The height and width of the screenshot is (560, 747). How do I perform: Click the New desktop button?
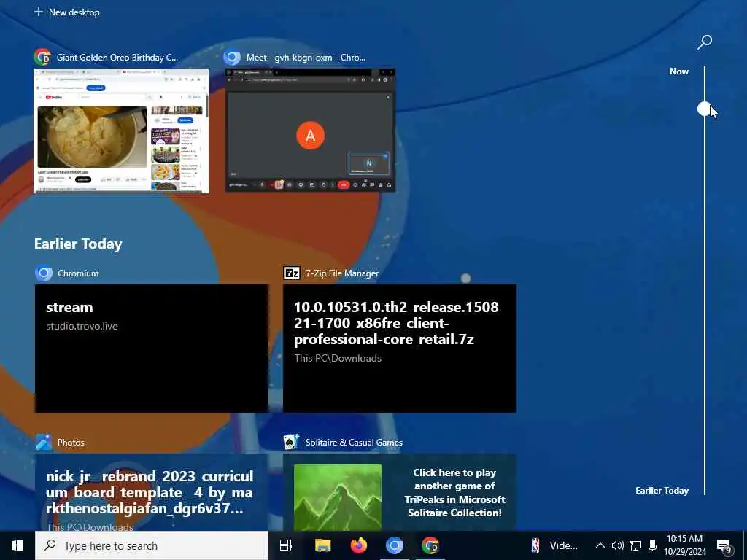click(x=67, y=12)
